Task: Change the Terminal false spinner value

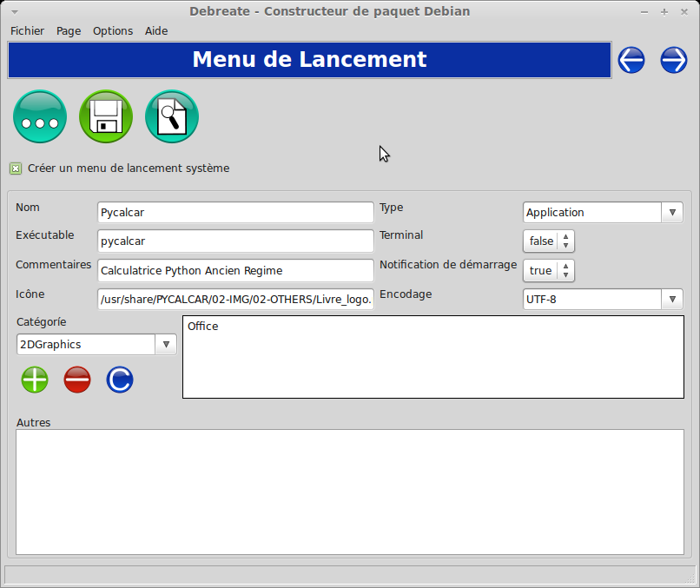Action: point(565,241)
